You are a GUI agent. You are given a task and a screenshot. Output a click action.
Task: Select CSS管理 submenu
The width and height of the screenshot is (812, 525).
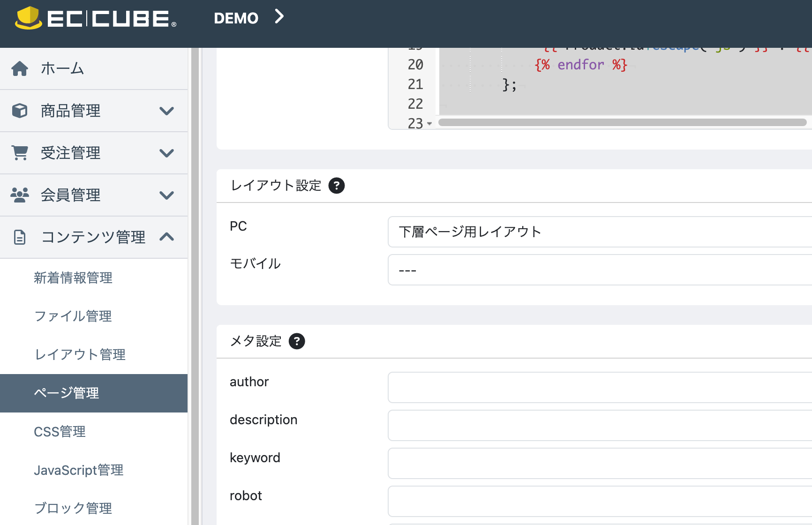pyautogui.click(x=94, y=432)
